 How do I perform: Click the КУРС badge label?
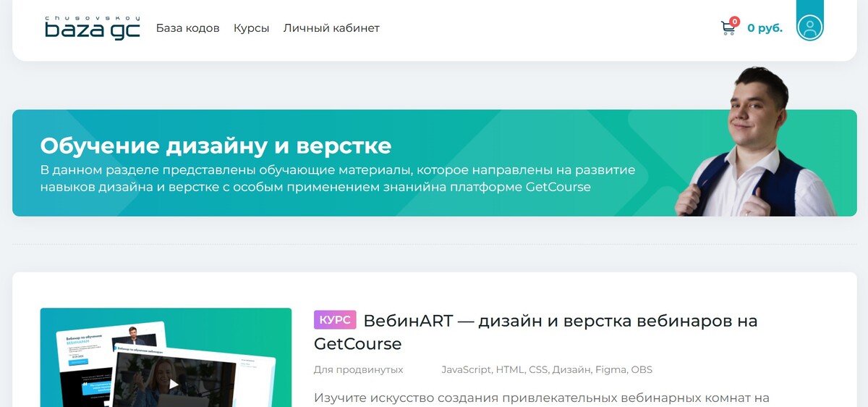(335, 320)
